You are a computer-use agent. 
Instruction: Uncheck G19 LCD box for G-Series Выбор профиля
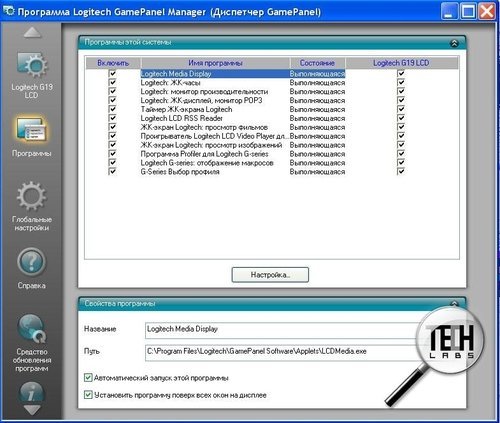pyautogui.click(x=401, y=171)
